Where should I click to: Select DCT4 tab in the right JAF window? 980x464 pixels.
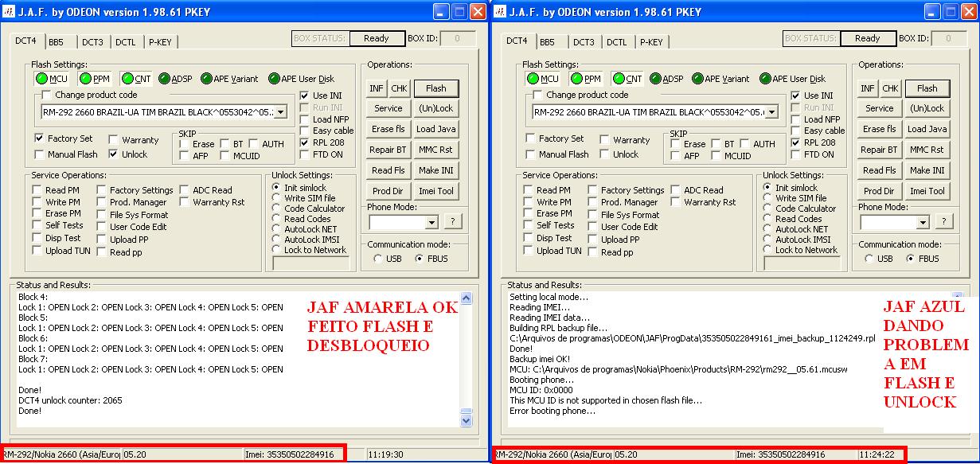pos(517,41)
